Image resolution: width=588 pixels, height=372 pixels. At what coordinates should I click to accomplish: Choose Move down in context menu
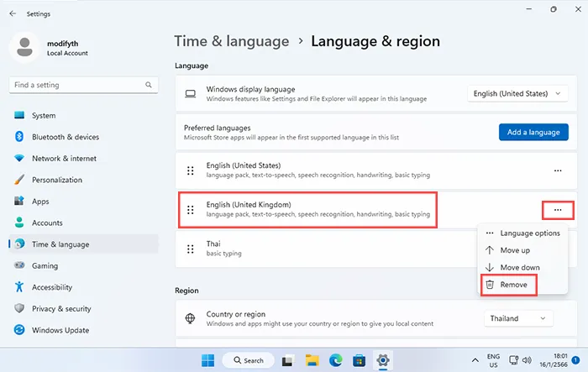tap(523, 267)
